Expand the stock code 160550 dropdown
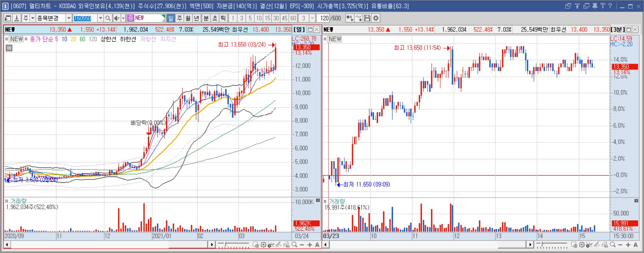The image size is (644, 253). [100, 18]
